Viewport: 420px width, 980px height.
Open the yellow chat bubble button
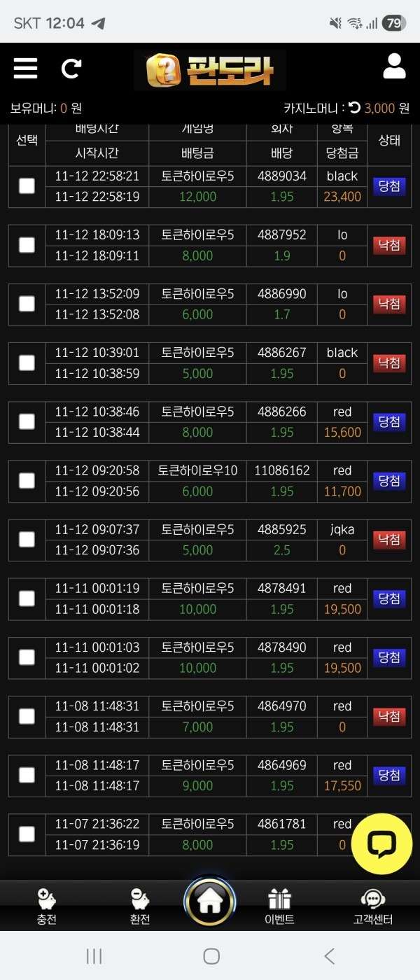click(x=381, y=843)
